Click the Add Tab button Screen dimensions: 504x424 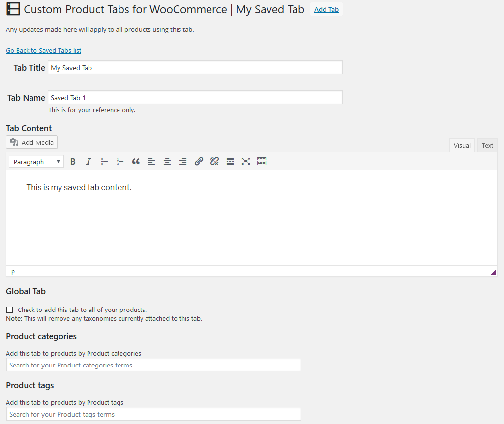click(326, 9)
